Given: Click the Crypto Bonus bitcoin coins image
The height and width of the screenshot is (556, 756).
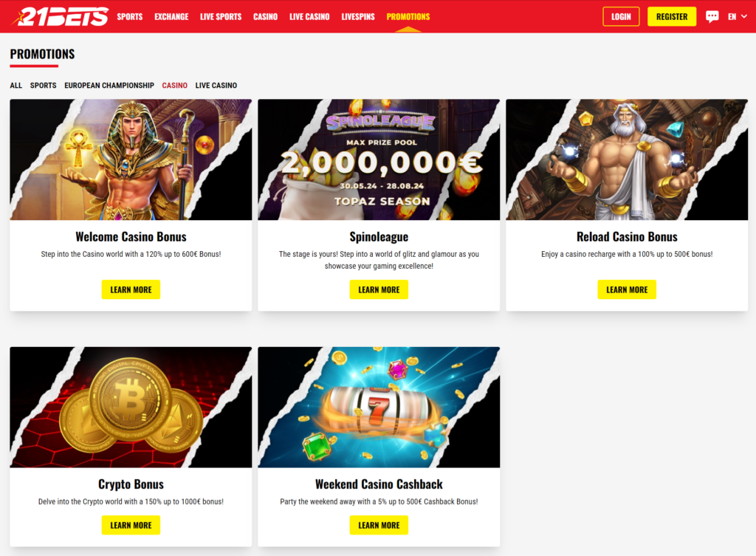Looking at the screenshot, I should click(x=131, y=407).
